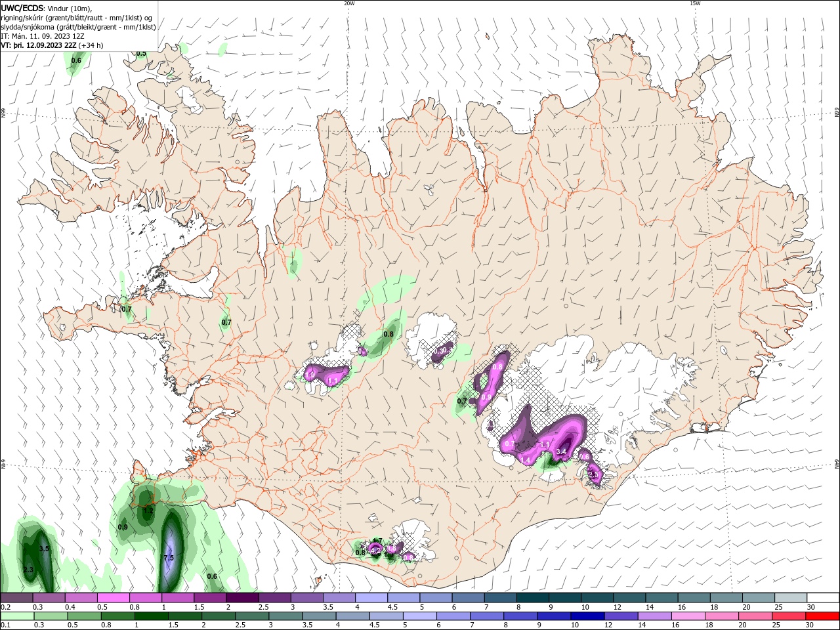Click the 2.5 snow value on map
This screenshot has height=630, width=840.
[595, 474]
